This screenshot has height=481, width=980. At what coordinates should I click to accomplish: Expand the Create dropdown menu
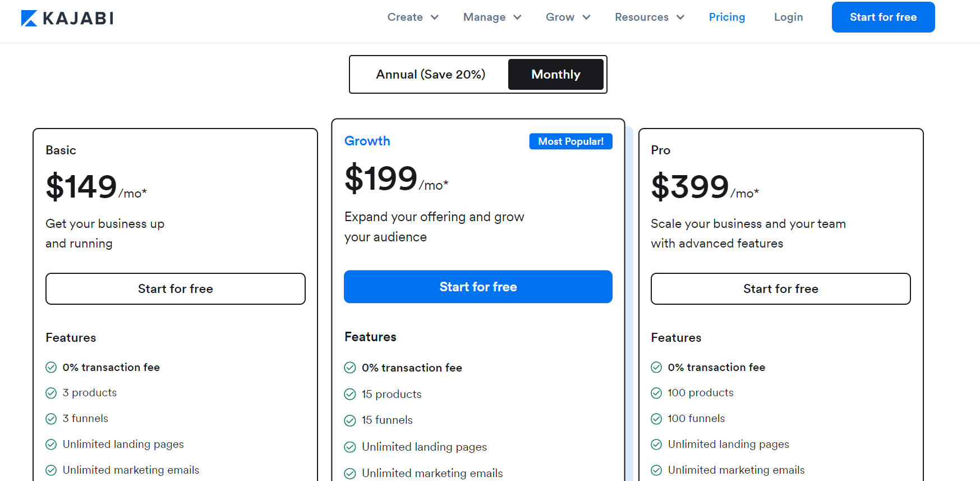pos(413,17)
